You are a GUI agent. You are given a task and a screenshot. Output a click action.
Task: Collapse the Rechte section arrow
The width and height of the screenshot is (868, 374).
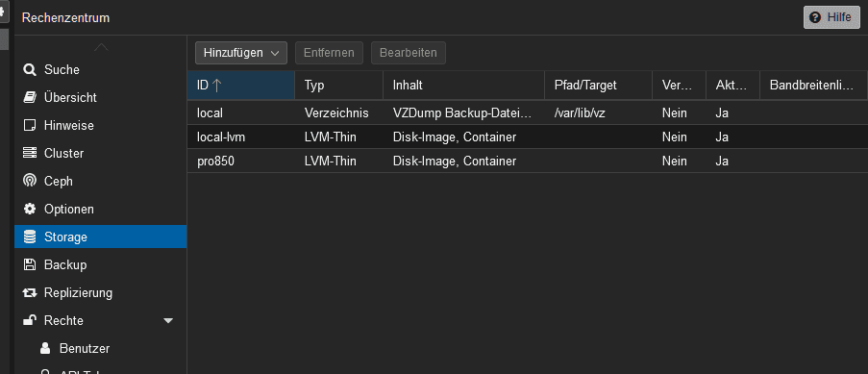click(x=168, y=321)
